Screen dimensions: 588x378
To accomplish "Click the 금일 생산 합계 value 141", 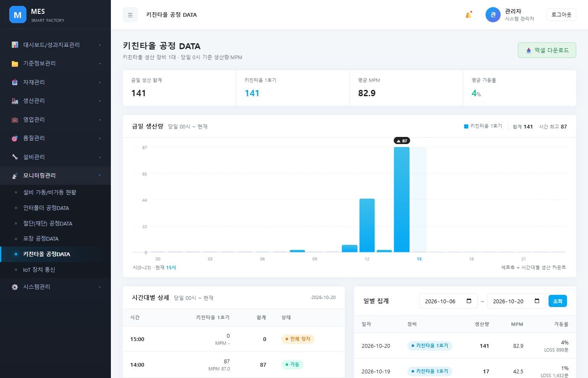I will [139, 93].
